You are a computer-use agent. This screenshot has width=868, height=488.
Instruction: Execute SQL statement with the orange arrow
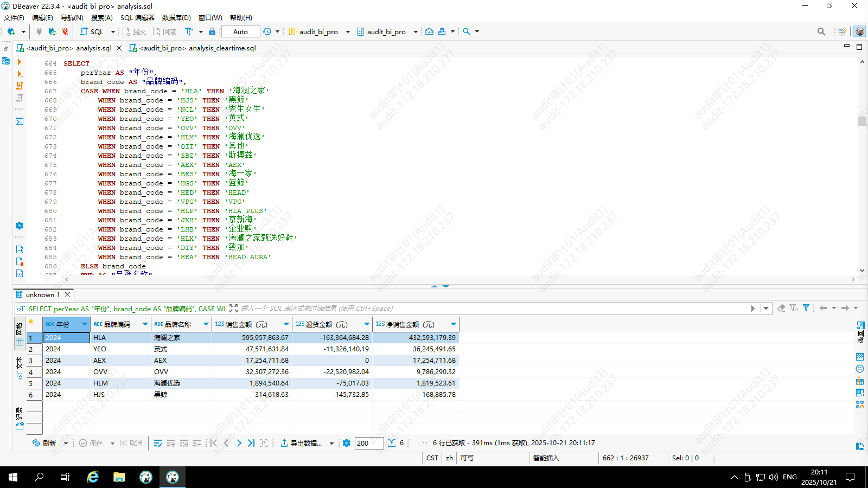click(20, 62)
